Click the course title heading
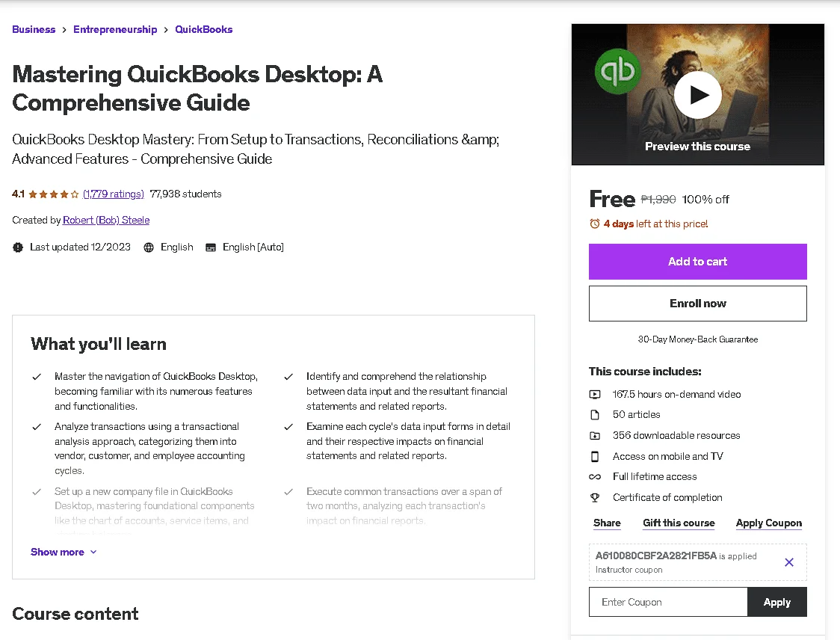 (198, 88)
